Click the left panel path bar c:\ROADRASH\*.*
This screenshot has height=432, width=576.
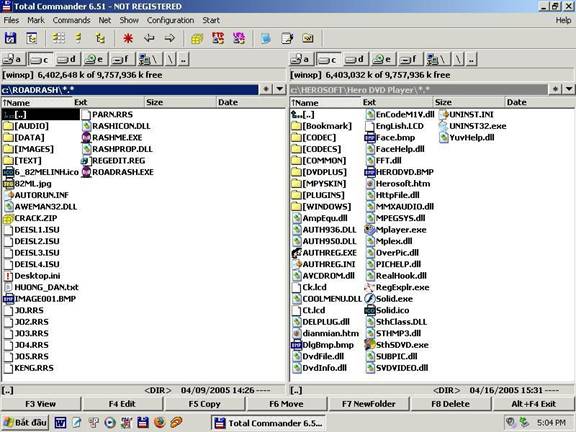tap(129, 90)
